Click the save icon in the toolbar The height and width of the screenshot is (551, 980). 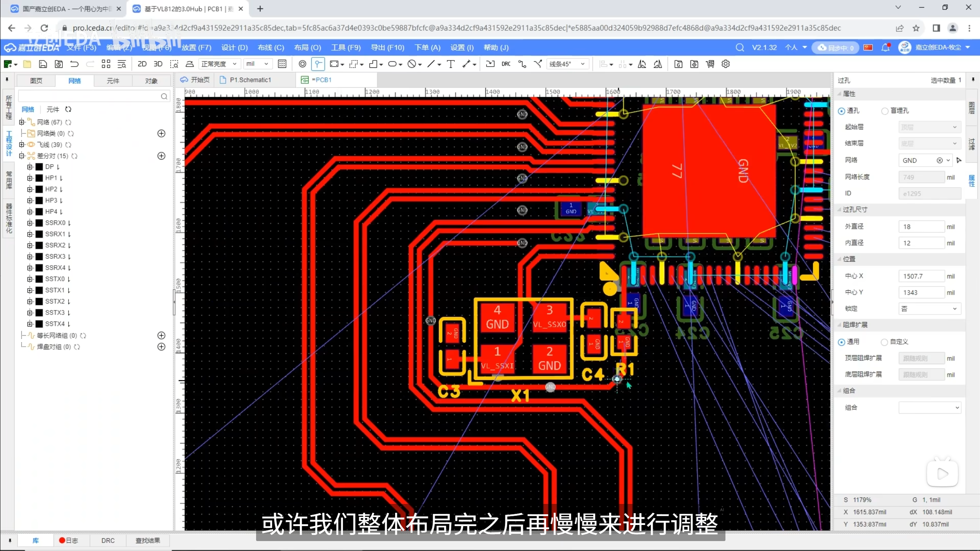tap(43, 64)
